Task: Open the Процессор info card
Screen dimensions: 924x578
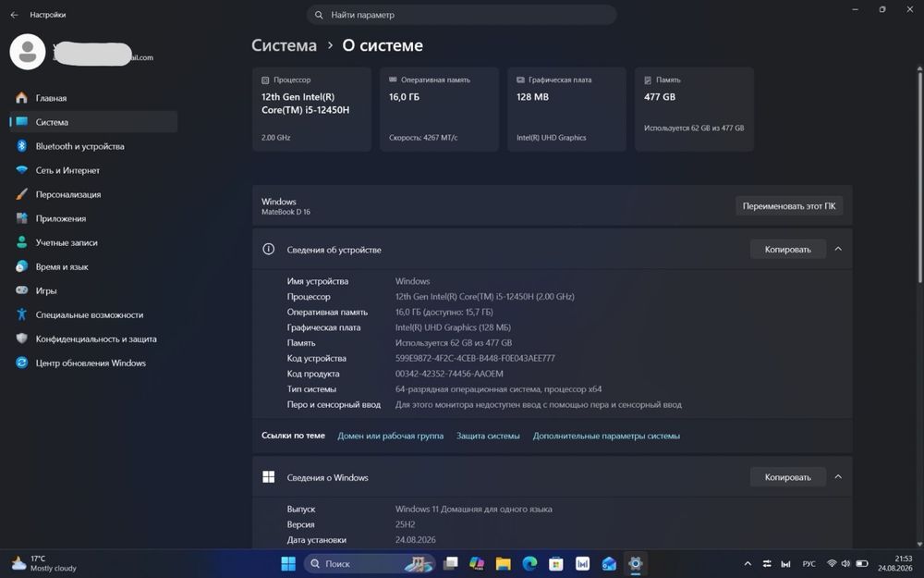Action: [311, 109]
